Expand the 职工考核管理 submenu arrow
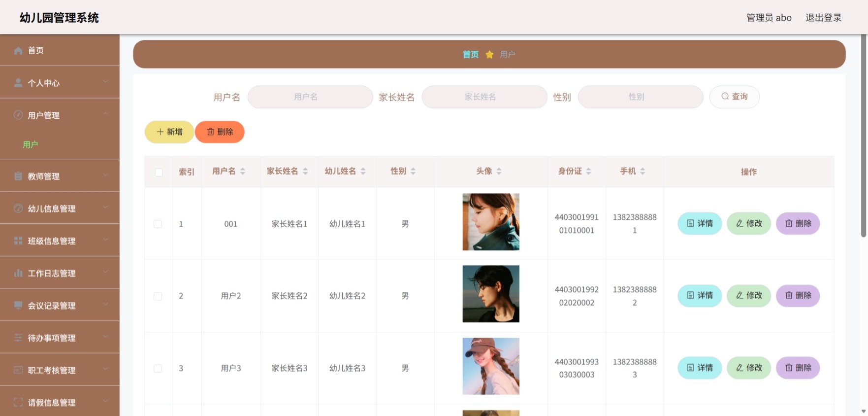Viewport: 868px width, 416px height. coord(105,369)
